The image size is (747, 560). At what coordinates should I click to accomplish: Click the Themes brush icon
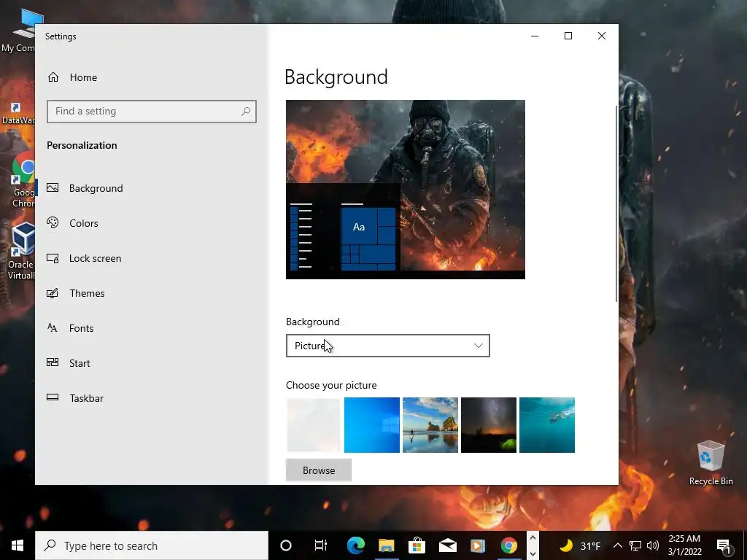tap(53, 293)
